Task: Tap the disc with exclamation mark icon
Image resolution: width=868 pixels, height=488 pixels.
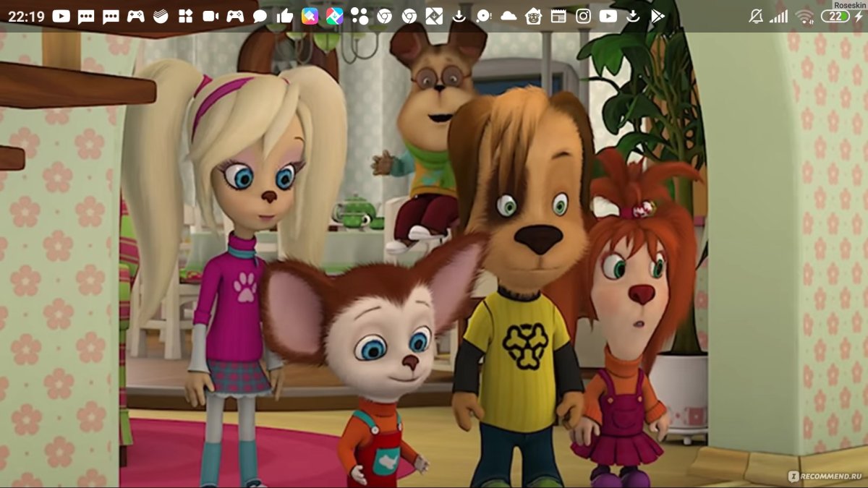Action: (x=483, y=16)
